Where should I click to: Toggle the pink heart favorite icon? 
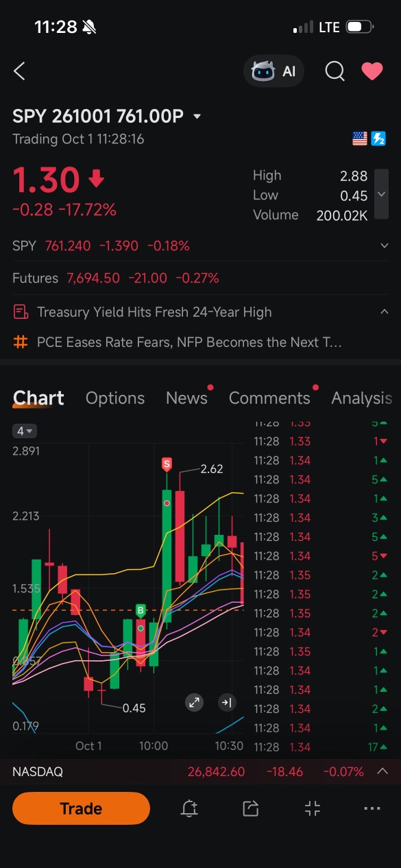click(x=372, y=71)
